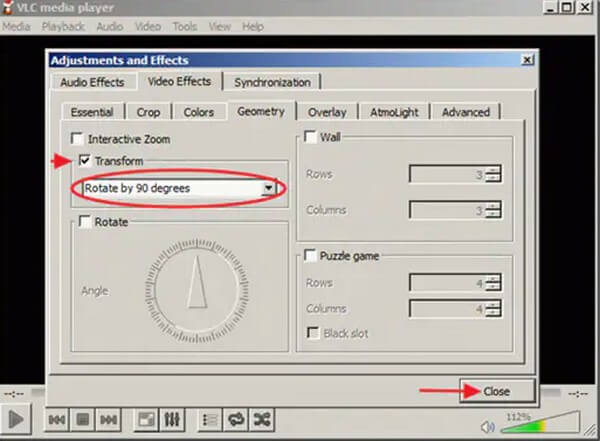This screenshot has height=441, width=600.
Task: Mute audio with speaker icon
Action: pos(488,427)
